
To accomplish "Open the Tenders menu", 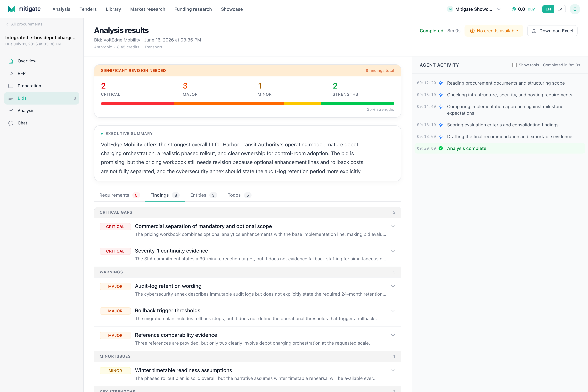I will tap(88, 9).
